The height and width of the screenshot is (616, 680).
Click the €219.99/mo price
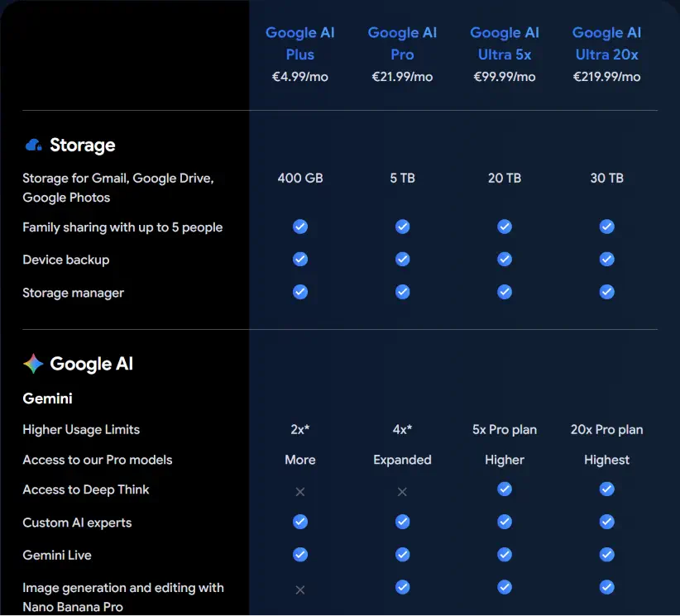[606, 77]
